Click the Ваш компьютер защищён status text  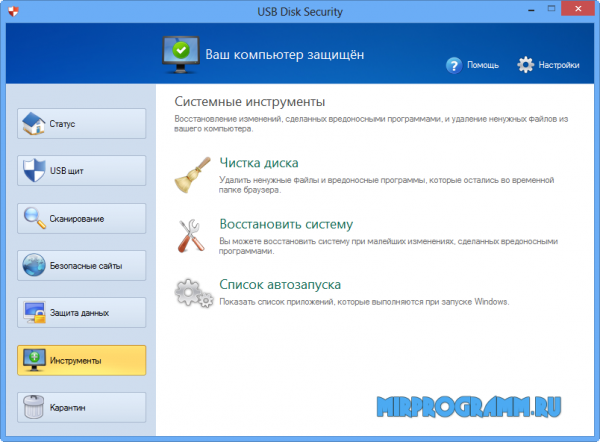285,54
